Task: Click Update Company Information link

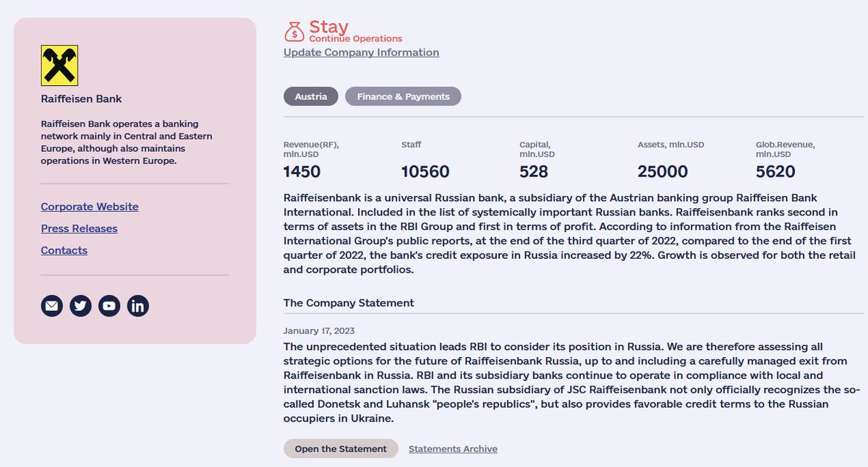Action: click(362, 52)
